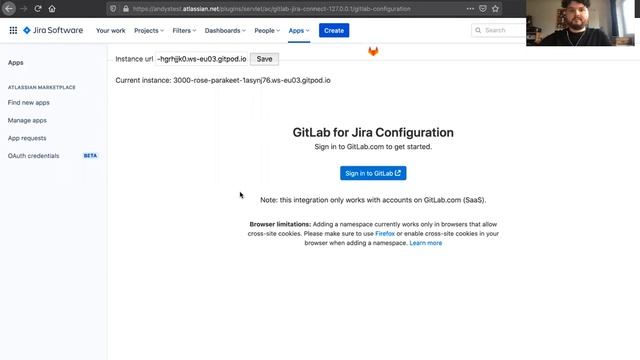Expand the Apps dropdown menu
640x360 pixels.
point(299,31)
